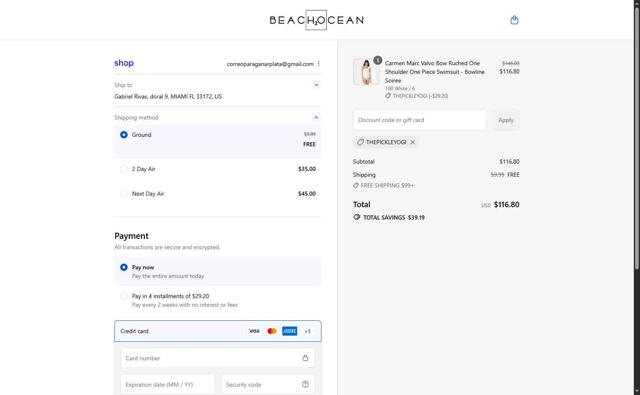Show additional card brands +5
This screenshot has height=395, width=640.
tap(307, 331)
